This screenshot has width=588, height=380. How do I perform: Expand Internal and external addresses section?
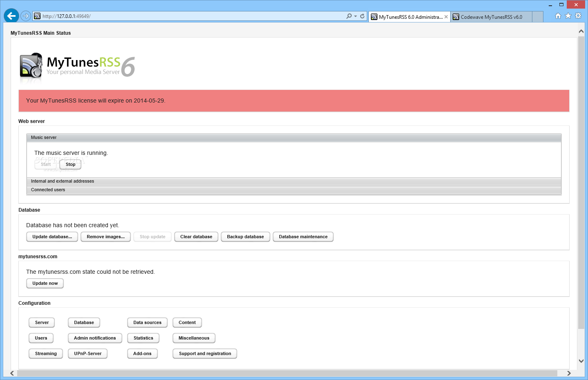294,181
